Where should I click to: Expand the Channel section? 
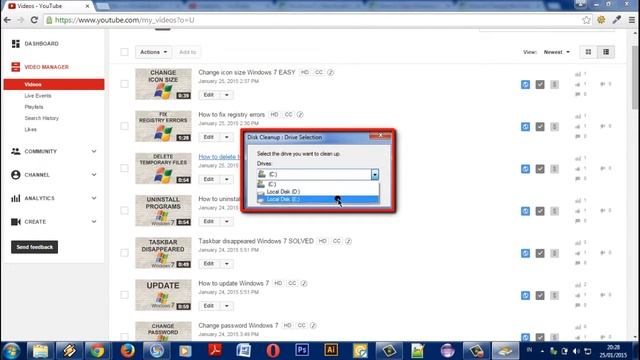point(54,175)
